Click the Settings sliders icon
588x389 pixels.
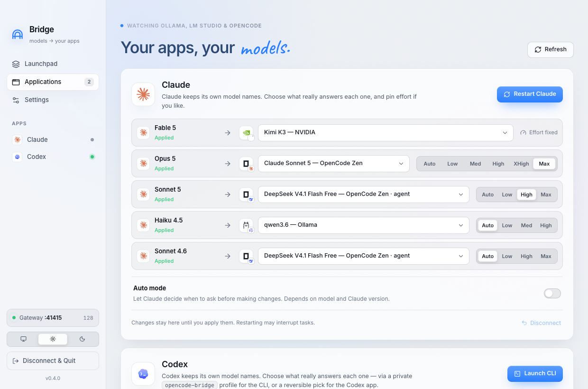tap(16, 100)
